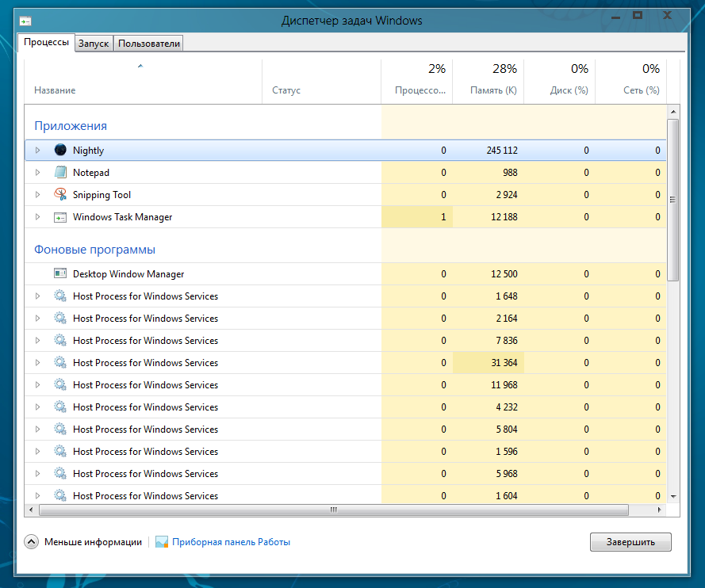
Task: Open the Пользователи tab
Action: tap(149, 44)
